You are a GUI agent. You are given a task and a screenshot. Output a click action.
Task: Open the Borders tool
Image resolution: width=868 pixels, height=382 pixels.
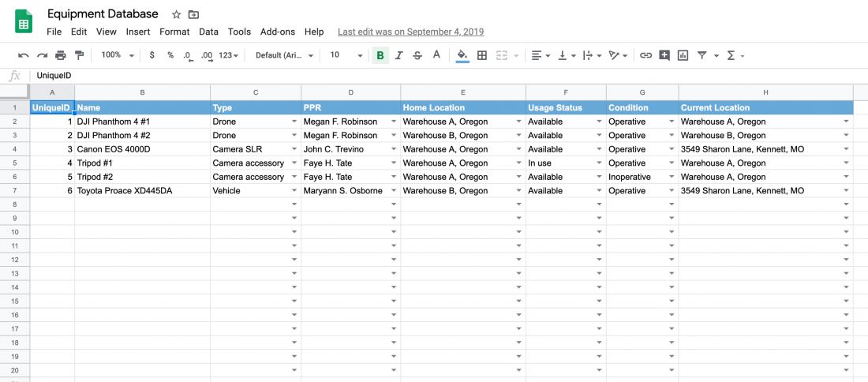pos(482,55)
